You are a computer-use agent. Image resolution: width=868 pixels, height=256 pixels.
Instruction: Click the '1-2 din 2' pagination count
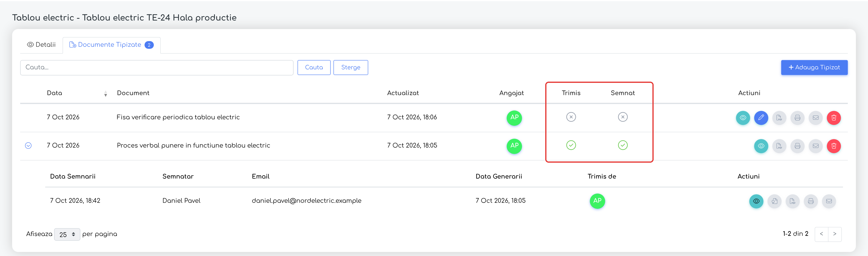795,234
